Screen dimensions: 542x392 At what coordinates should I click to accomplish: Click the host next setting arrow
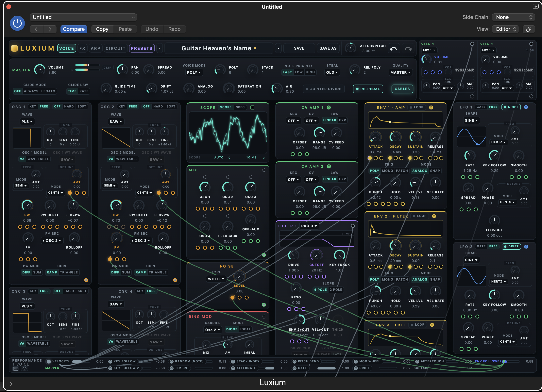click(50, 29)
